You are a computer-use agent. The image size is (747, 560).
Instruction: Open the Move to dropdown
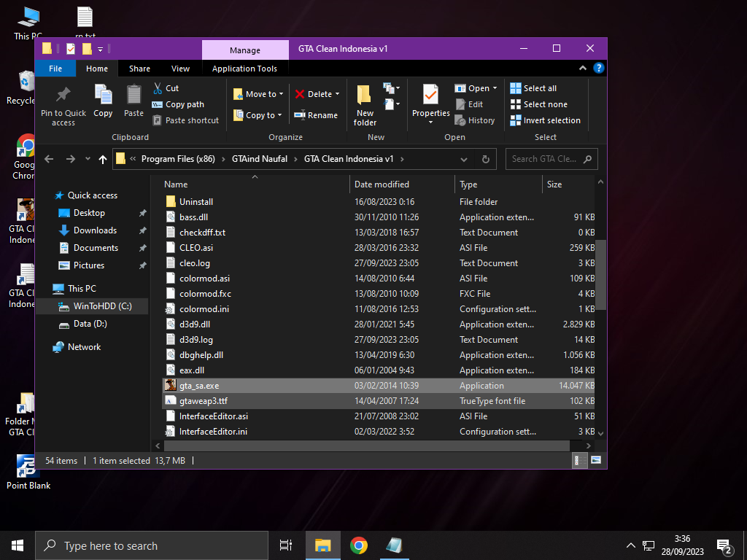coord(258,94)
